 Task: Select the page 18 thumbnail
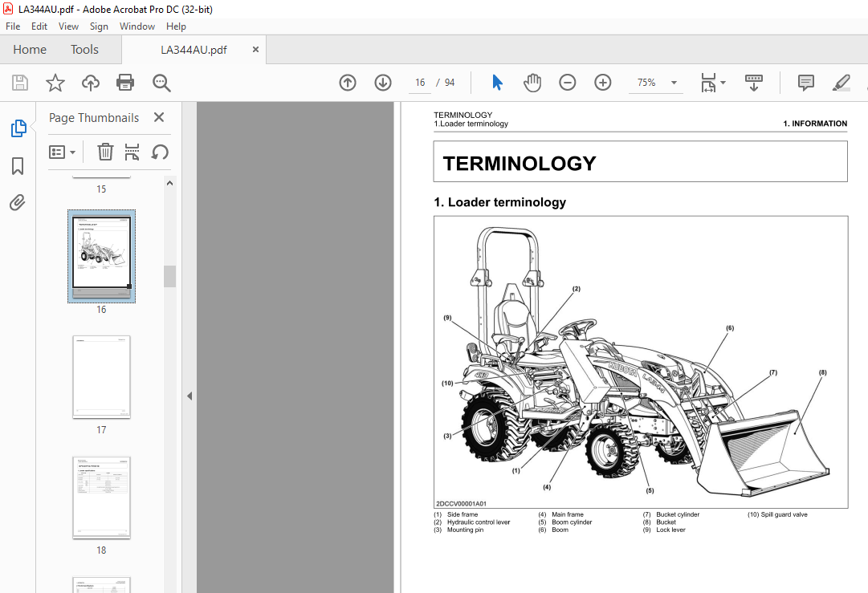[101, 498]
